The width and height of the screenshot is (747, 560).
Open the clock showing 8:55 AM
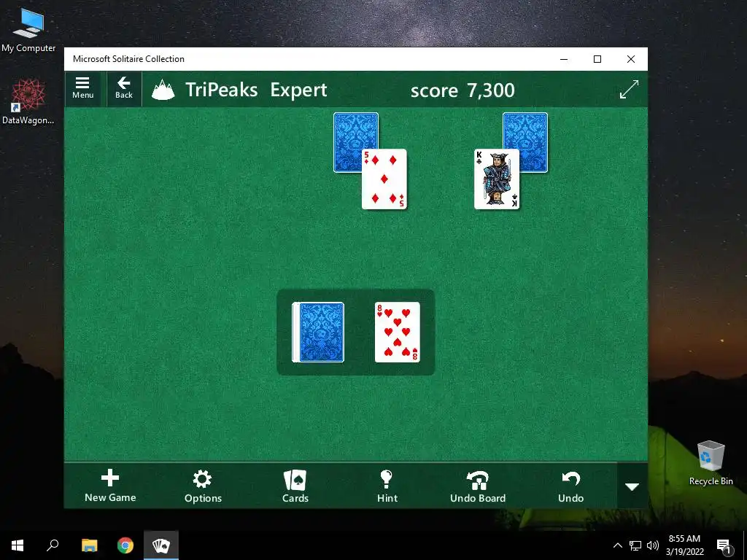point(684,545)
